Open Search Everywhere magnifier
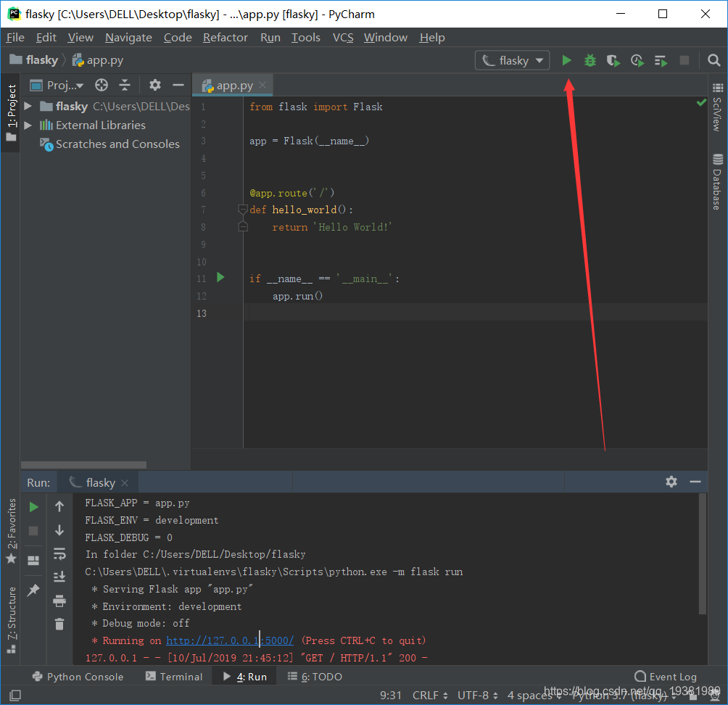This screenshot has width=728, height=705. point(713,60)
